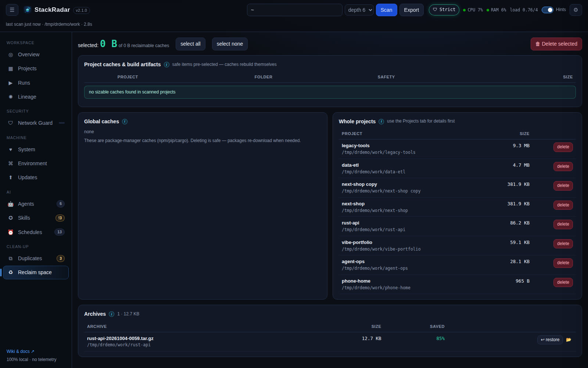Open Wiki & docs link

click(x=20, y=351)
